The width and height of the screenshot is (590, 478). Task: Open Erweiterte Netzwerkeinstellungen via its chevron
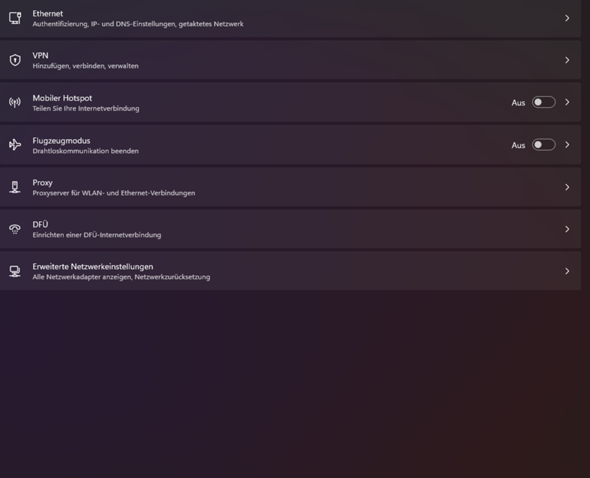tap(567, 271)
